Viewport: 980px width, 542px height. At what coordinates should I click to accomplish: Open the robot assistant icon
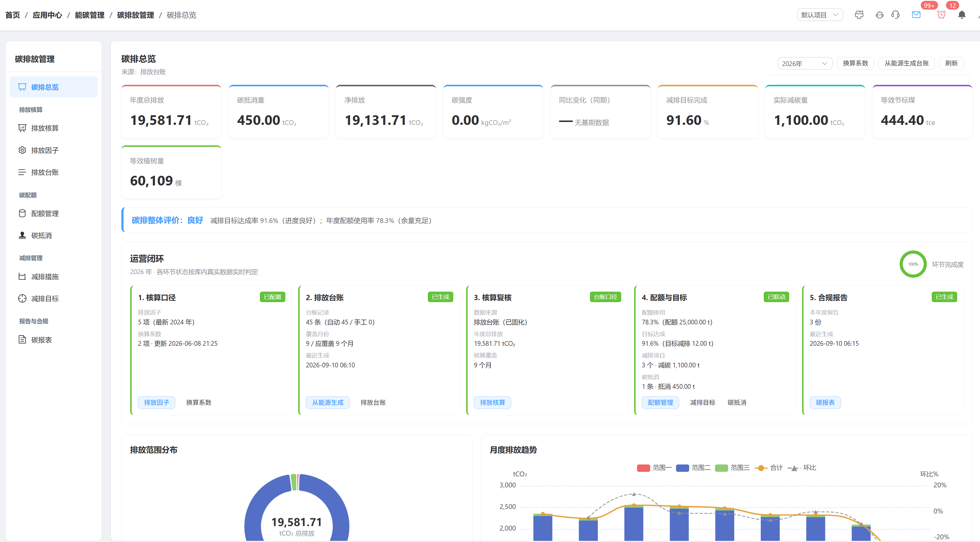[879, 15]
